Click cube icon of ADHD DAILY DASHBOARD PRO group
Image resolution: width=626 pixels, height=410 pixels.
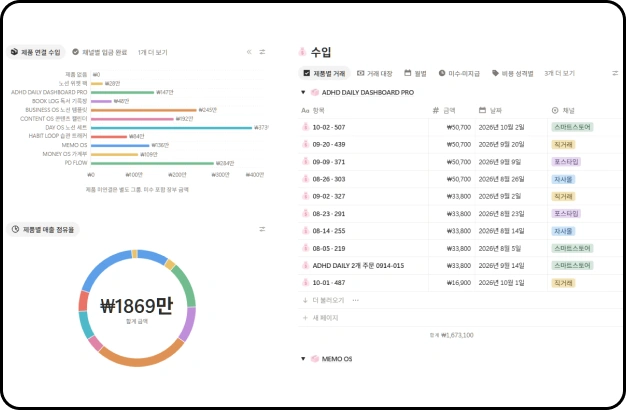[x=315, y=92]
